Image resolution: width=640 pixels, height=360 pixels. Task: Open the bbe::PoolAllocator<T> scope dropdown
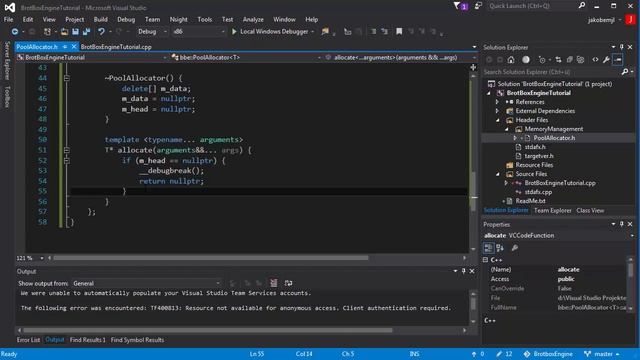247,58
